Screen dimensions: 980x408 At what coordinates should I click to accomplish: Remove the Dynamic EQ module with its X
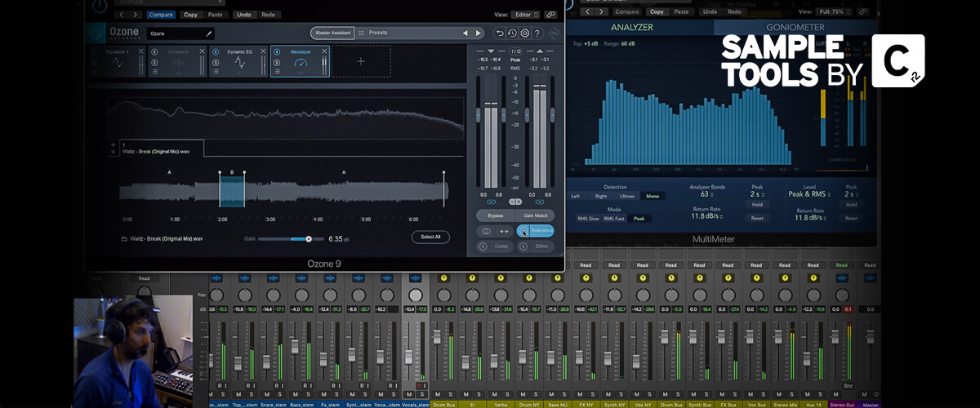(263, 51)
